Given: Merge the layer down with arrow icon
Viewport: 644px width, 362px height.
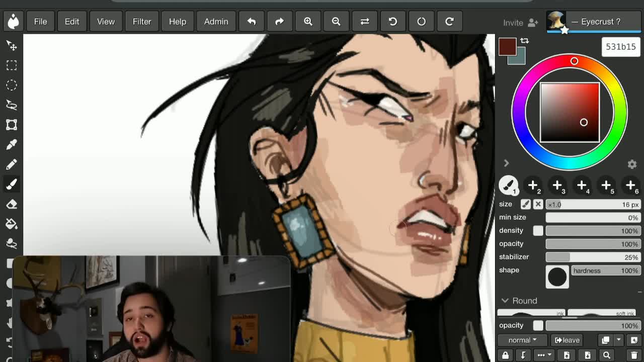Looking at the screenshot, I should pos(523,355).
